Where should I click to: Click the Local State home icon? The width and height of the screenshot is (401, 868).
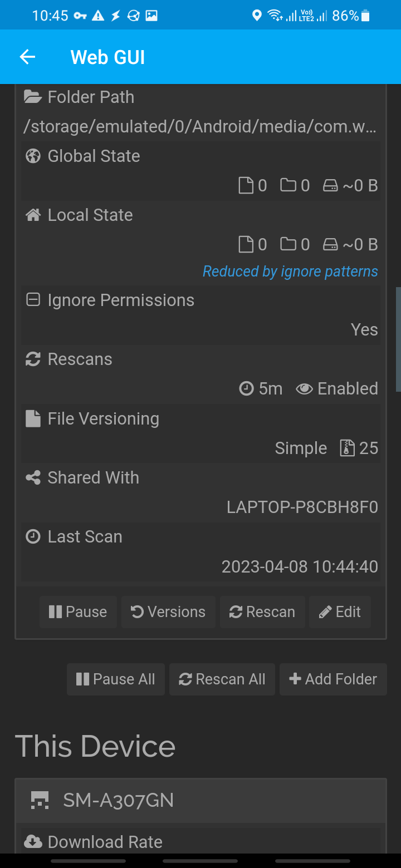(33, 215)
